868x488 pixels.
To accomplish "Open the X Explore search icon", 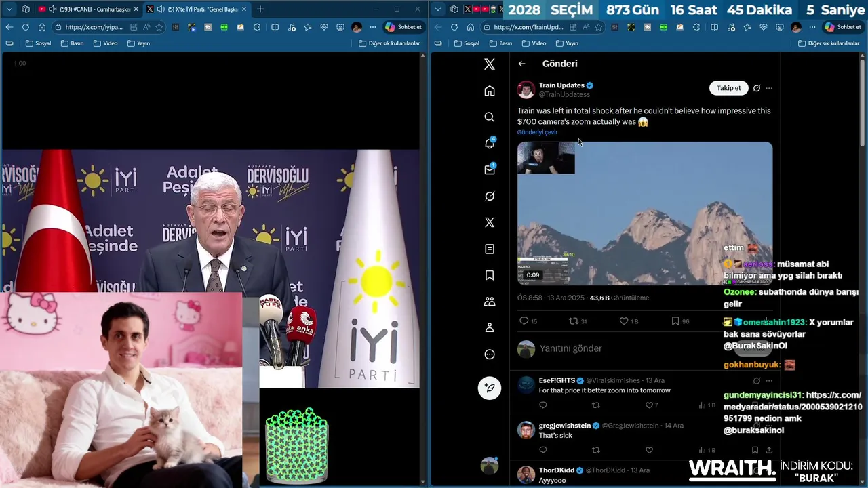I will tap(490, 117).
